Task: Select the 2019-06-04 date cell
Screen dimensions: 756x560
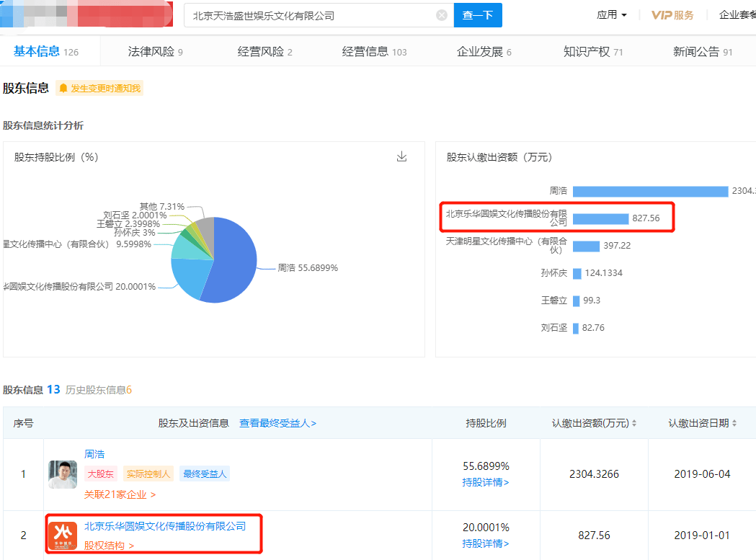Action: (702, 474)
